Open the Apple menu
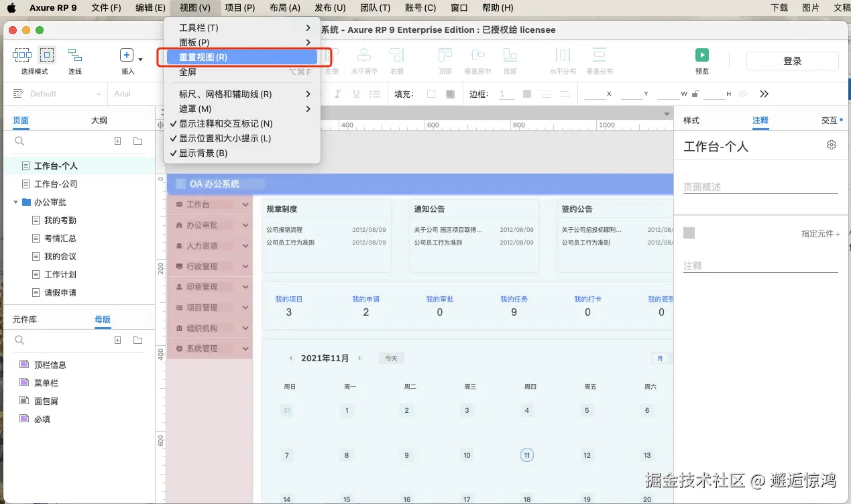 [11, 8]
